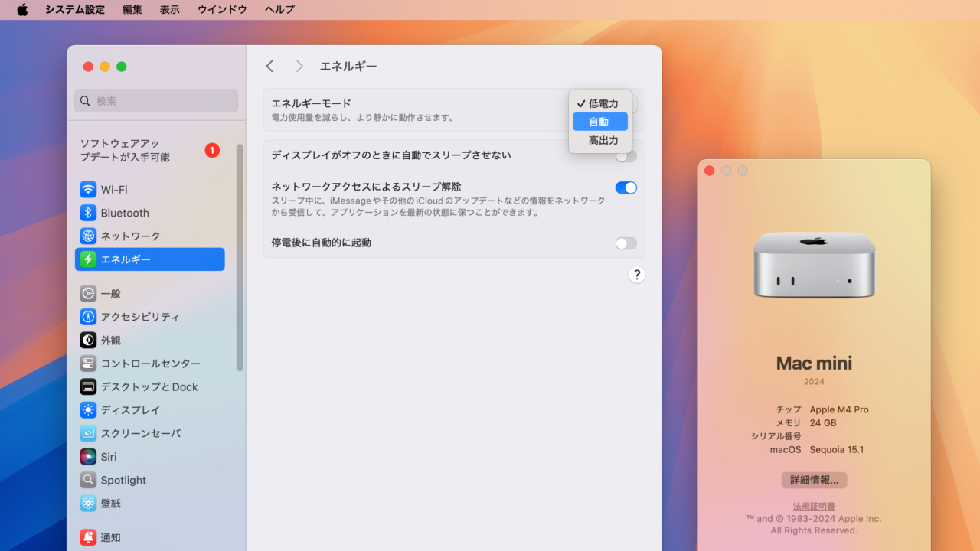Choose 自動 in energy mode popup
Image resolution: width=980 pixels, height=551 pixels.
(x=600, y=122)
